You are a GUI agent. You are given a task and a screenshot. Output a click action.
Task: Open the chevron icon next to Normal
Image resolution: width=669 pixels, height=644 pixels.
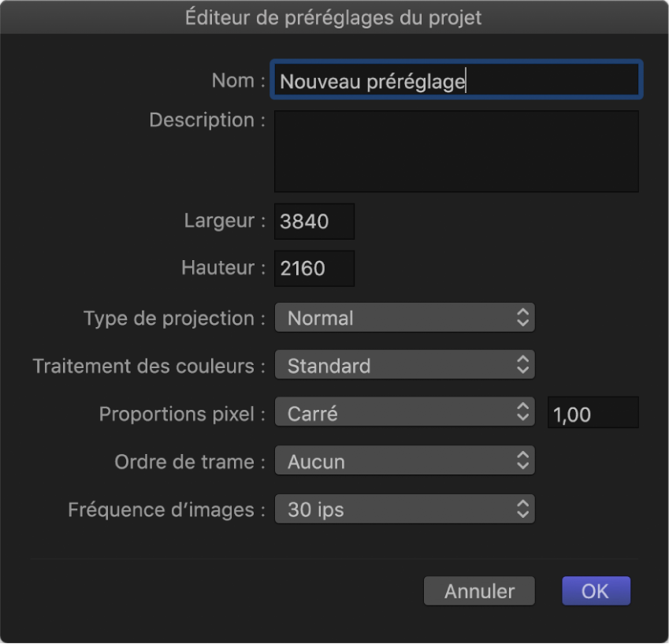523,318
